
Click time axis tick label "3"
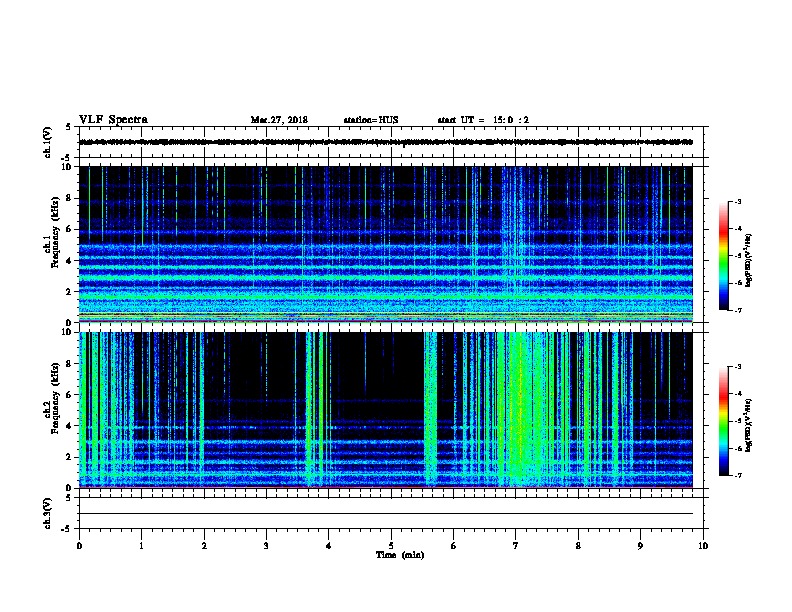tap(266, 546)
